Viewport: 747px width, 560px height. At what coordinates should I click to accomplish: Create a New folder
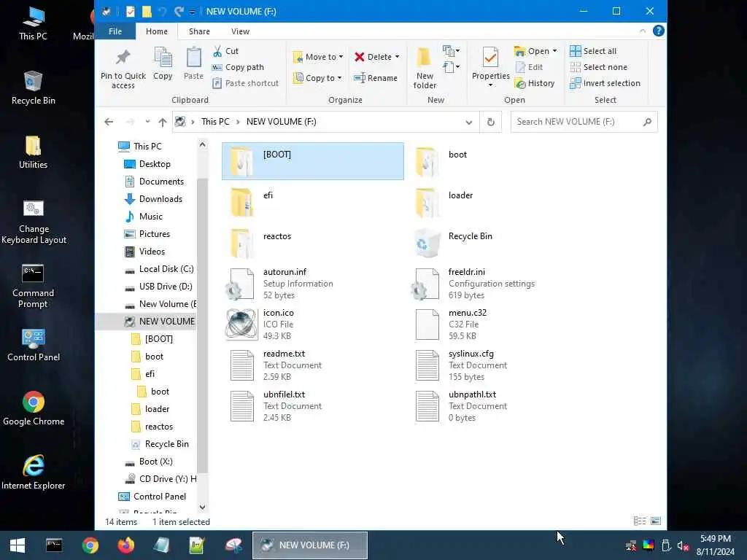point(425,69)
